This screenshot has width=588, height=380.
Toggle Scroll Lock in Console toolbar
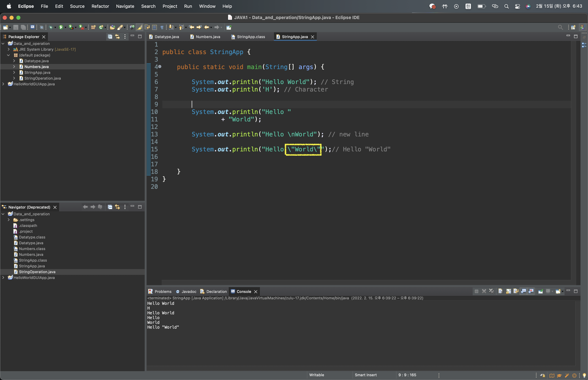coord(508,291)
